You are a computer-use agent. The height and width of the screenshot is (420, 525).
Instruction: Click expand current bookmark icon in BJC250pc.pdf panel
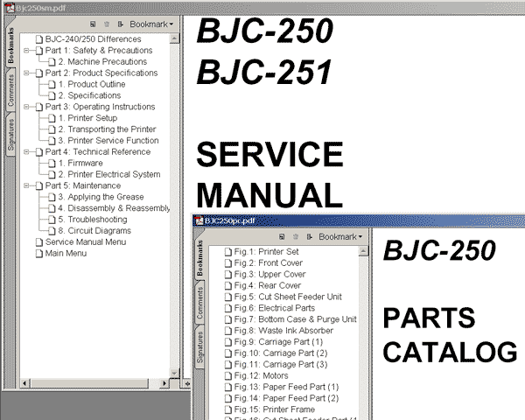click(310, 237)
